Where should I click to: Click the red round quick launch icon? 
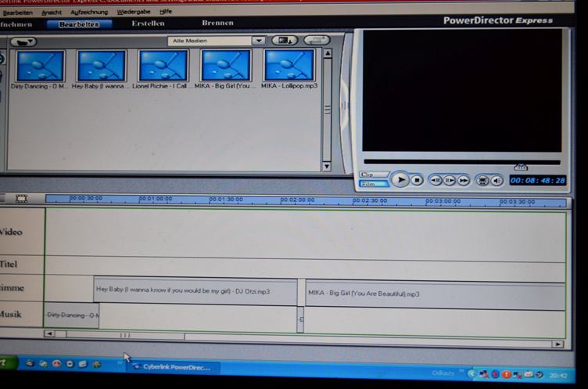[x=56, y=363]
